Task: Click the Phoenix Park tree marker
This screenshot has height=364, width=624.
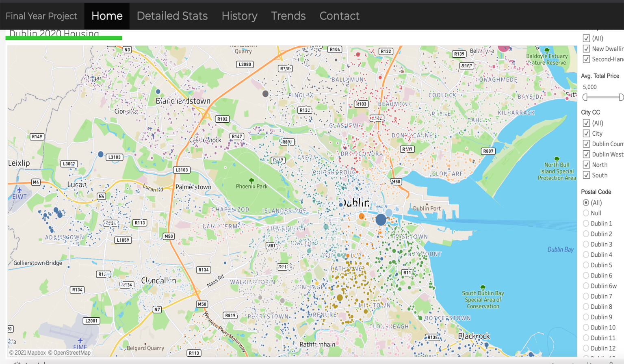Action: point(251,180)
